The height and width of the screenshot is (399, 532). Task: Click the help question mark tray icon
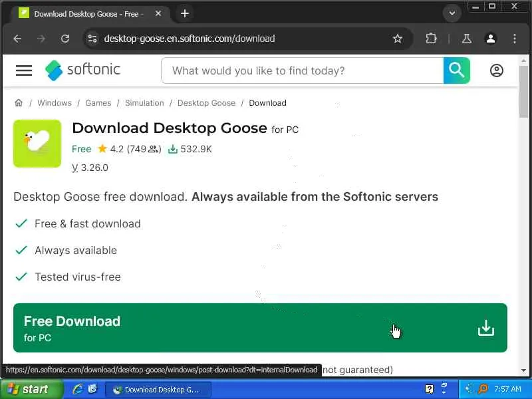pyautogui.click(x=429, y=389)
